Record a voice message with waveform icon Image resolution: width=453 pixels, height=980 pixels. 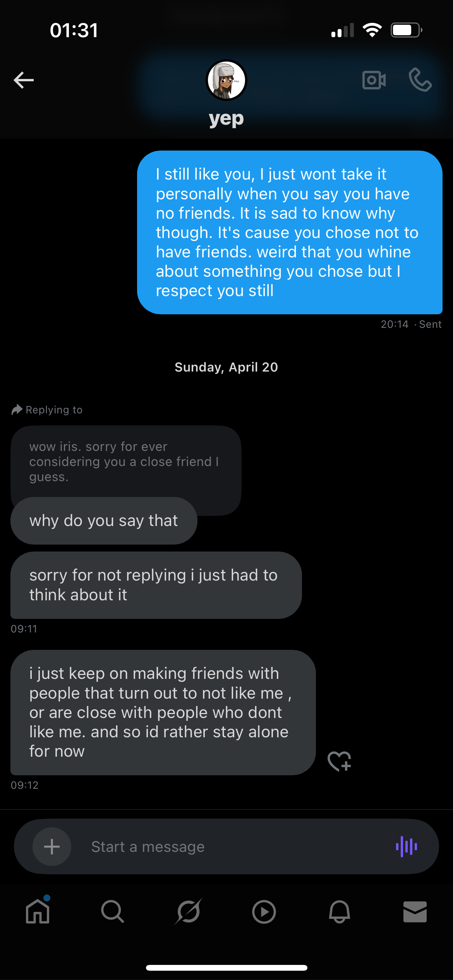pyautogui.click(x=406, y=846)
